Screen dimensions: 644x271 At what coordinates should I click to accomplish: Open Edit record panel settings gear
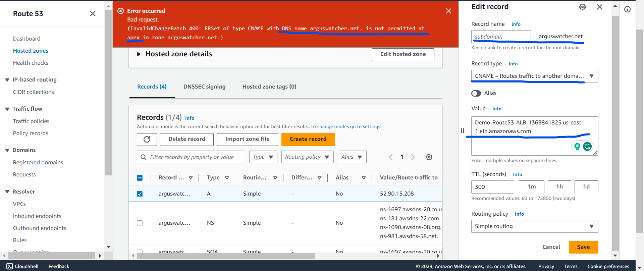583,7
